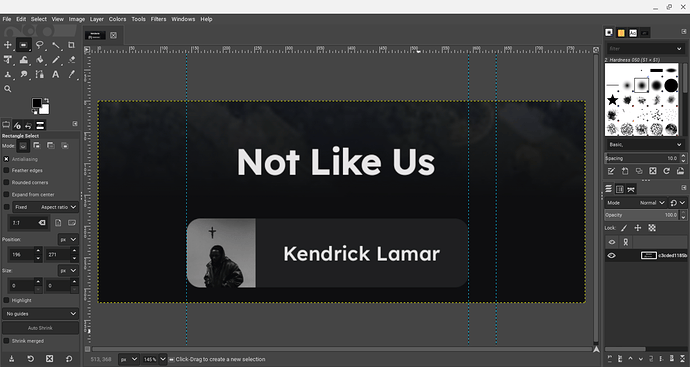Image resolution: width=690 pixels, height=367 pixels.
Task: Edit the selected brush
Action: click(x=611, y=171)
